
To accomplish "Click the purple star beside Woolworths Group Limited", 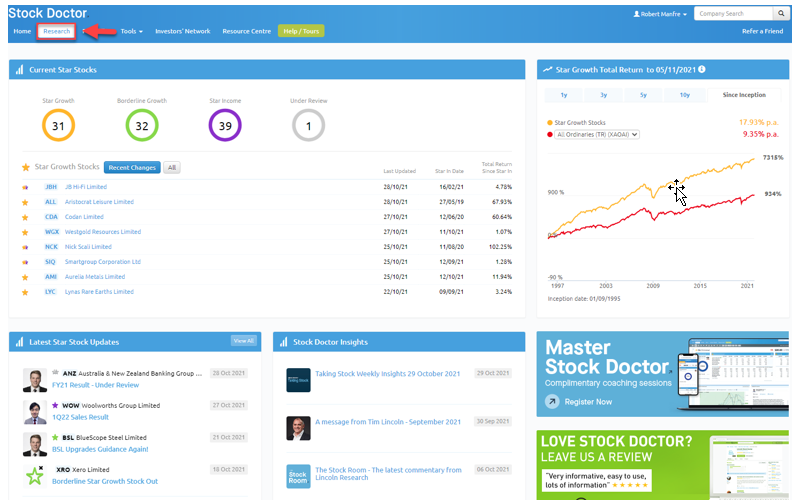I will coord(55,405).
